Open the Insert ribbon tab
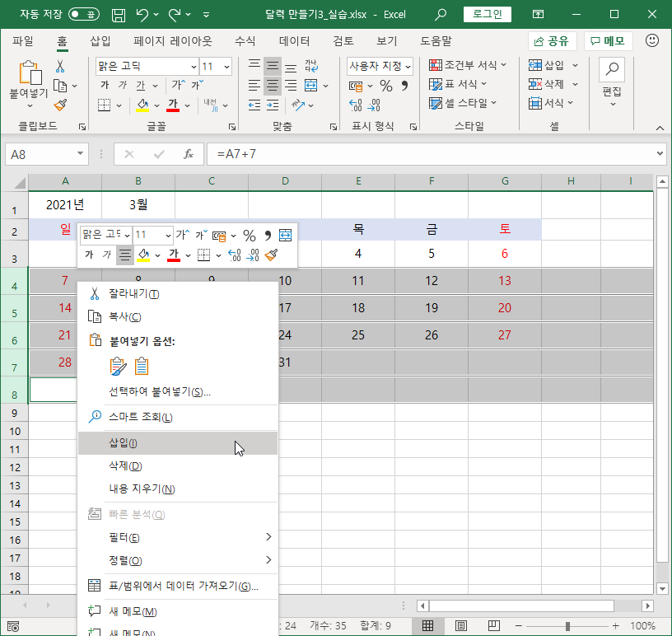Image resolution: width=672 pixels, height=636 pixels. [x=100, y=41]
